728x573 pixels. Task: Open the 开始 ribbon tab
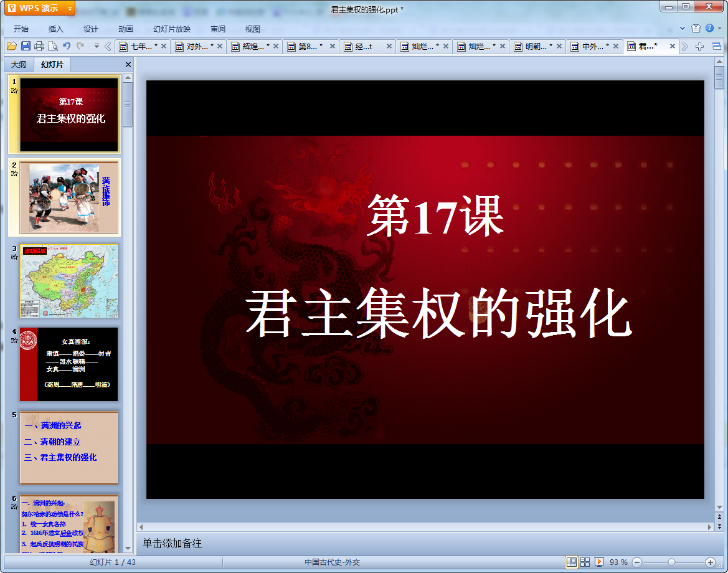pos(21,29)
